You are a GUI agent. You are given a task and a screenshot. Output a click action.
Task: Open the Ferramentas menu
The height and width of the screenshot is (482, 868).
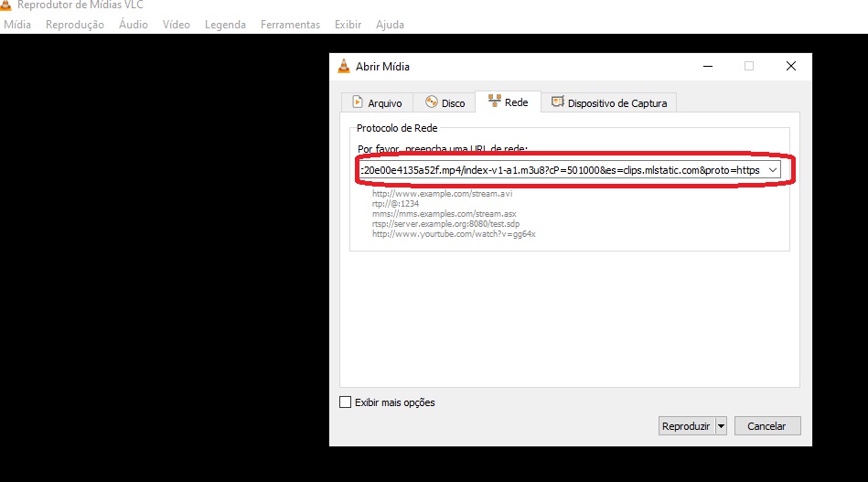(290, 25)
